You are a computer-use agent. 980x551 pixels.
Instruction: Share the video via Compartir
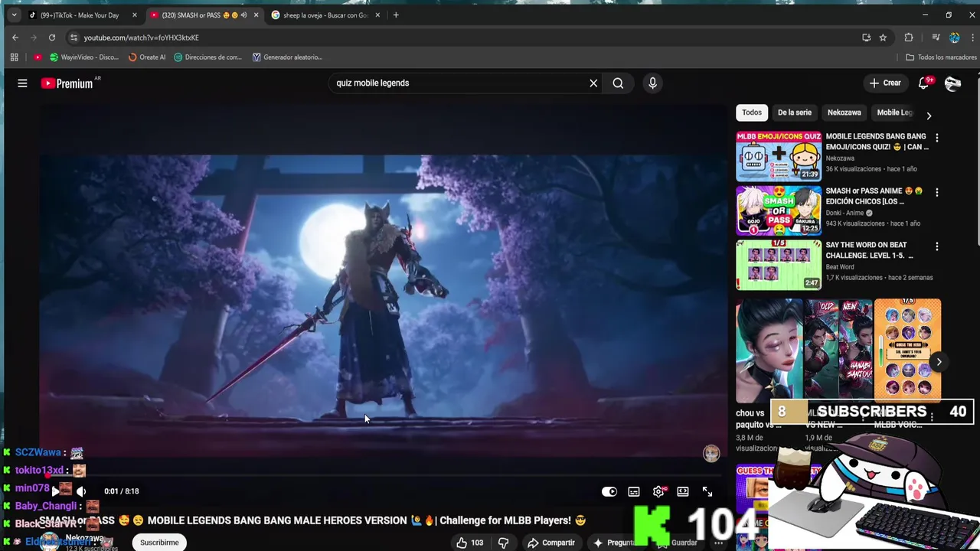[551, 543]
